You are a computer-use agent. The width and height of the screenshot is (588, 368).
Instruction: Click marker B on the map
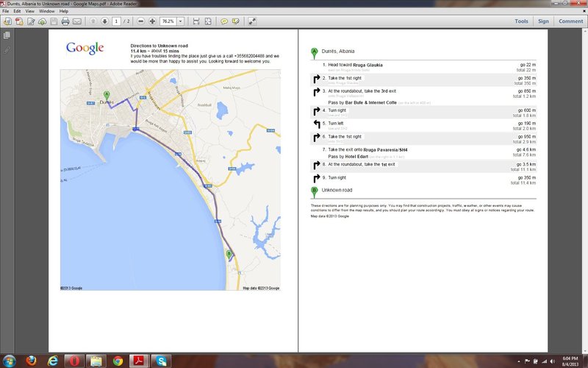[229, 255]
